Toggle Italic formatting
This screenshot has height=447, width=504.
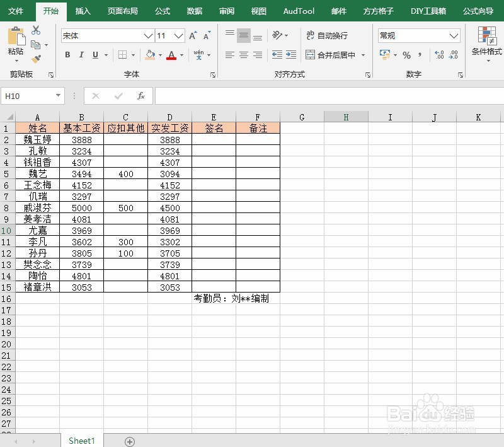(x=81, y=55)
